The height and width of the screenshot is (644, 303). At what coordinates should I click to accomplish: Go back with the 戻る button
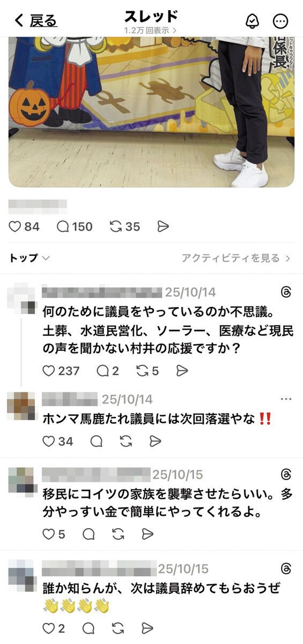35,21
